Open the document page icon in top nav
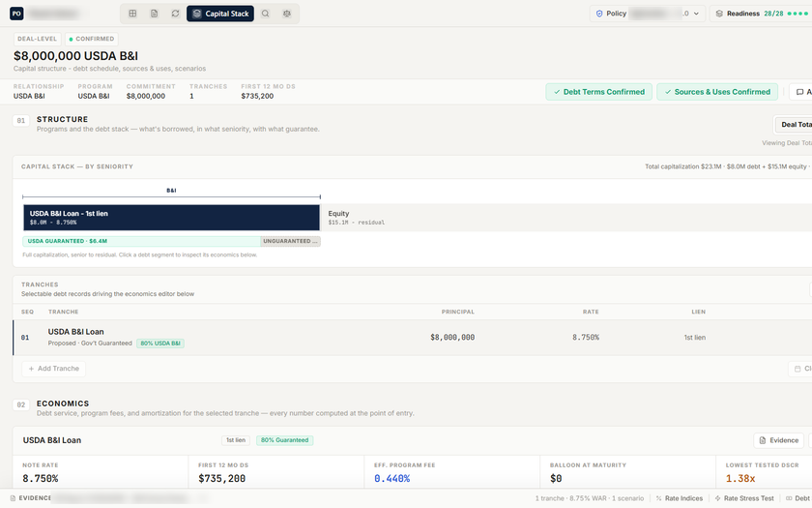The height and width of the screenshot is (508, 812). coord(154,14)
